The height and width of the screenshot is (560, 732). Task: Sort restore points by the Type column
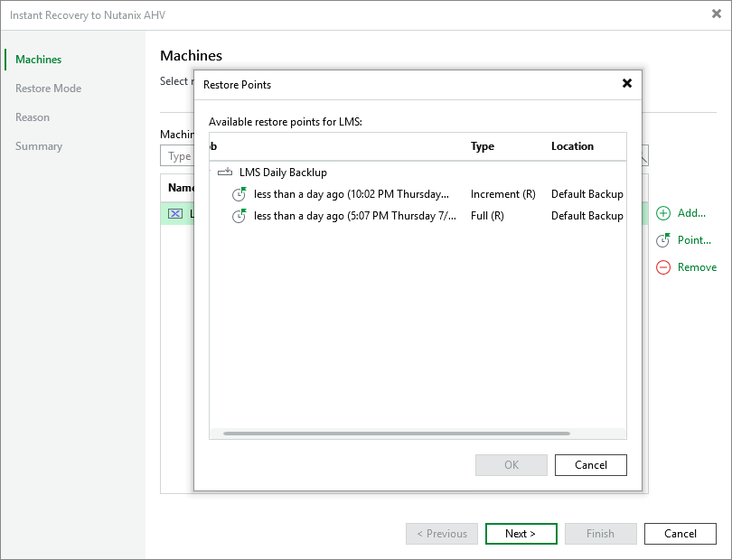[482, 146]
